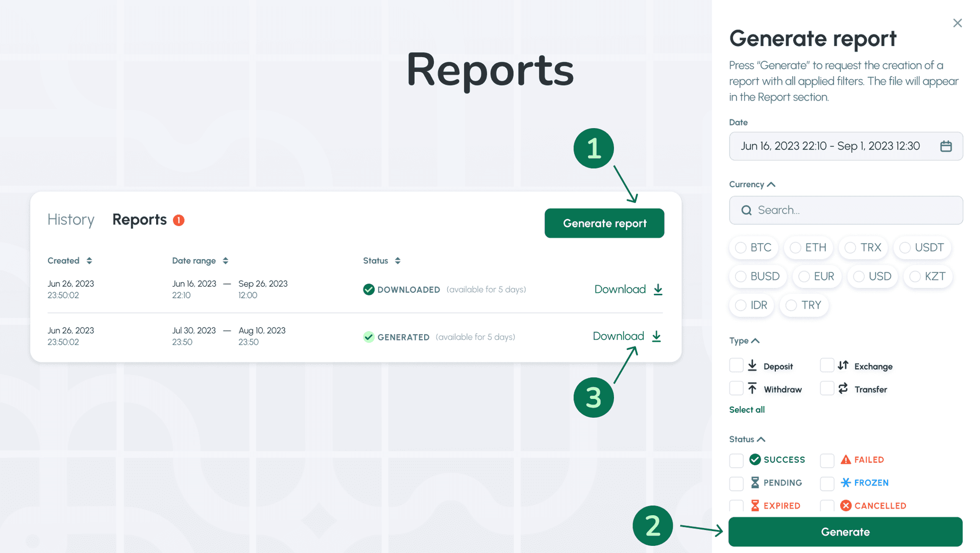
Task: Click the Select all link
Action: [747, 409]
